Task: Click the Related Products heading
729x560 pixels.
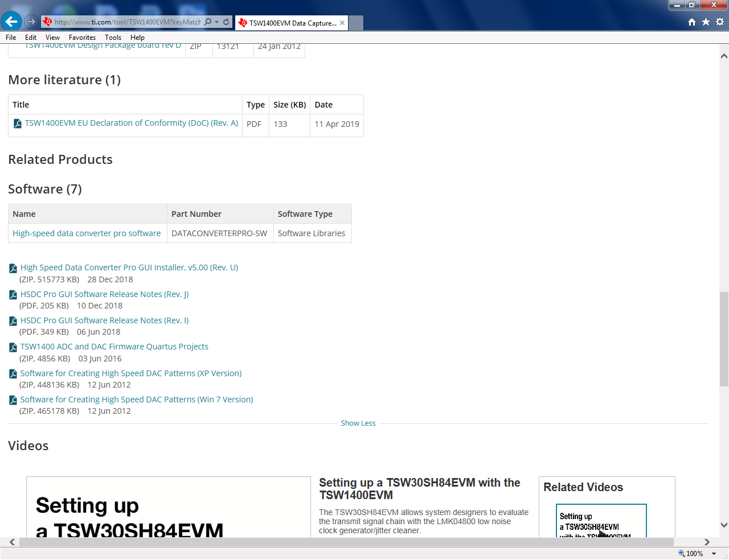Action: 60,159
